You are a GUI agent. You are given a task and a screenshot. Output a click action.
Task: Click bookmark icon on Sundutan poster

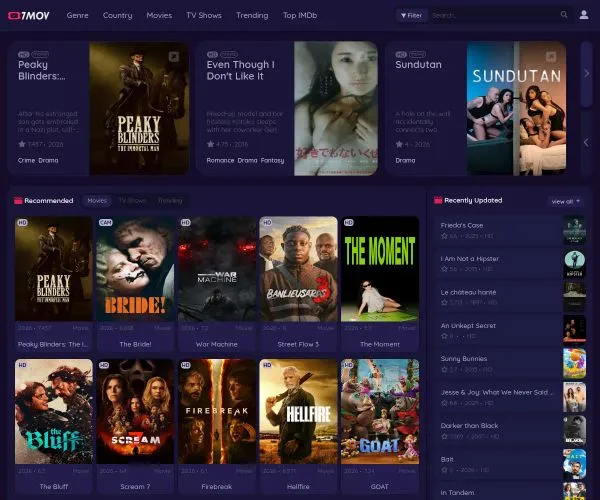[551, 57]
